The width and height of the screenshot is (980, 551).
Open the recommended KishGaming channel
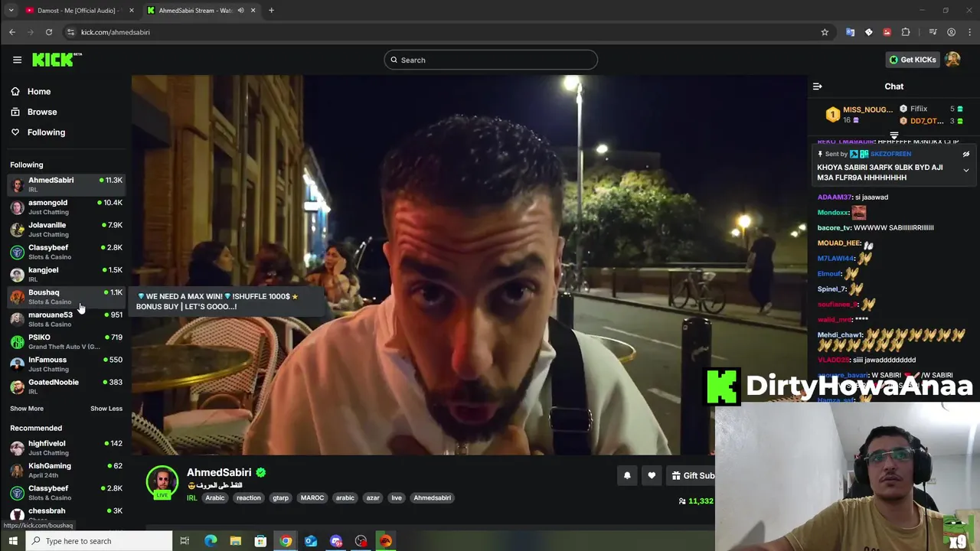pos(67,470)
